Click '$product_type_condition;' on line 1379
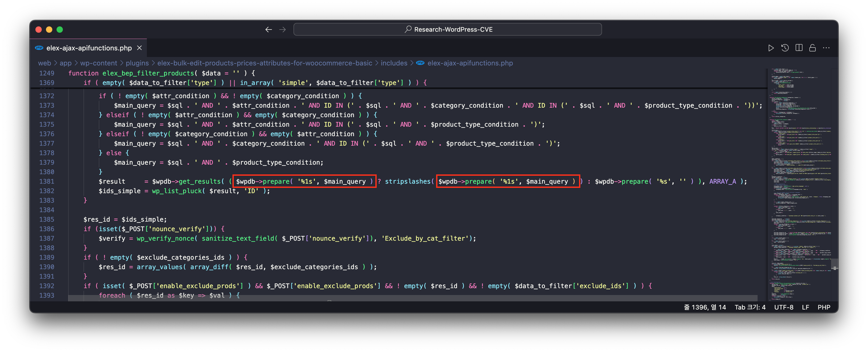The width and height of the screenshot is (868, 352). coord(278,163)
